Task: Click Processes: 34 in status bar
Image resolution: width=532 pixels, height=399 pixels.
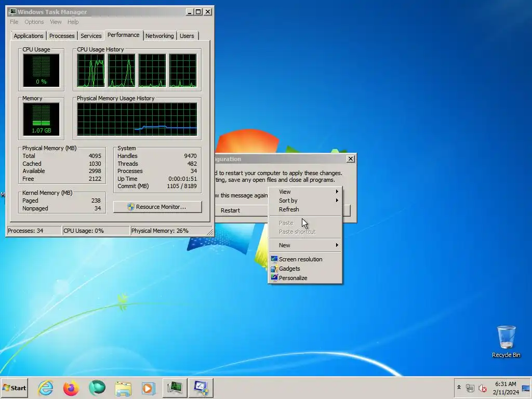Action: pyautogui.click(x=34, y=231)
